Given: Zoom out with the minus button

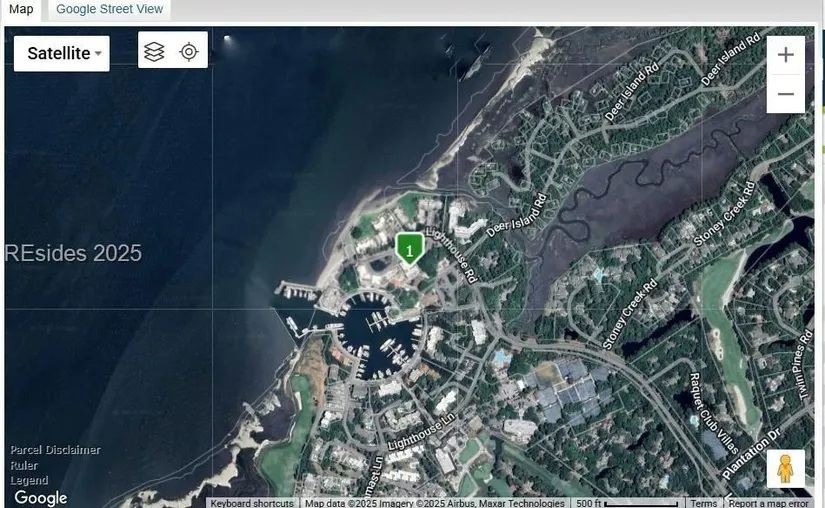Looking at the screenshot, I should click(786, 94).
